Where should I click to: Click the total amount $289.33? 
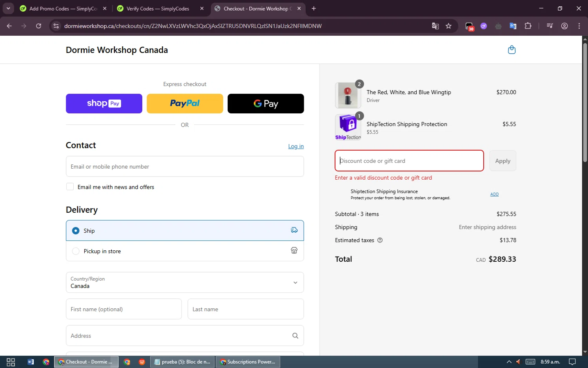(502, 259)
